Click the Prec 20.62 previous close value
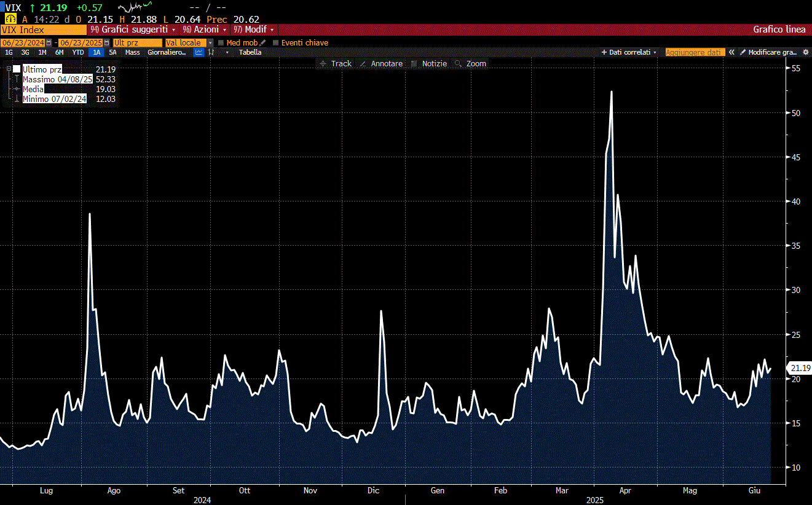 click(x=246, y=19)
